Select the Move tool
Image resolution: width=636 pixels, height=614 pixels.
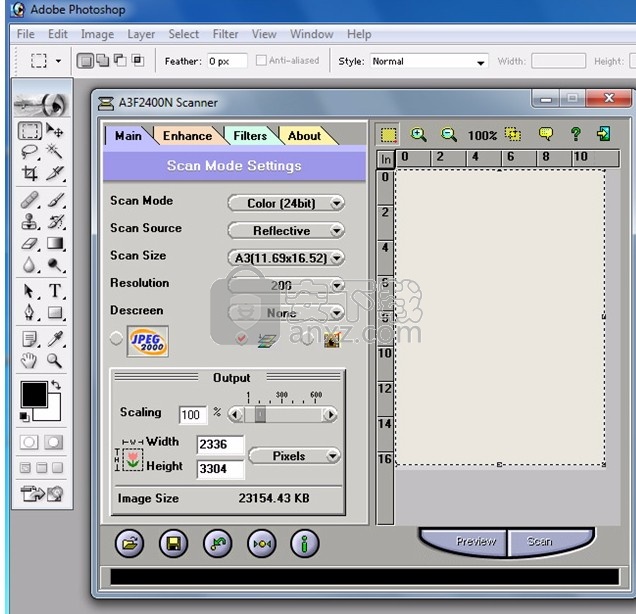tap(54, 131)
